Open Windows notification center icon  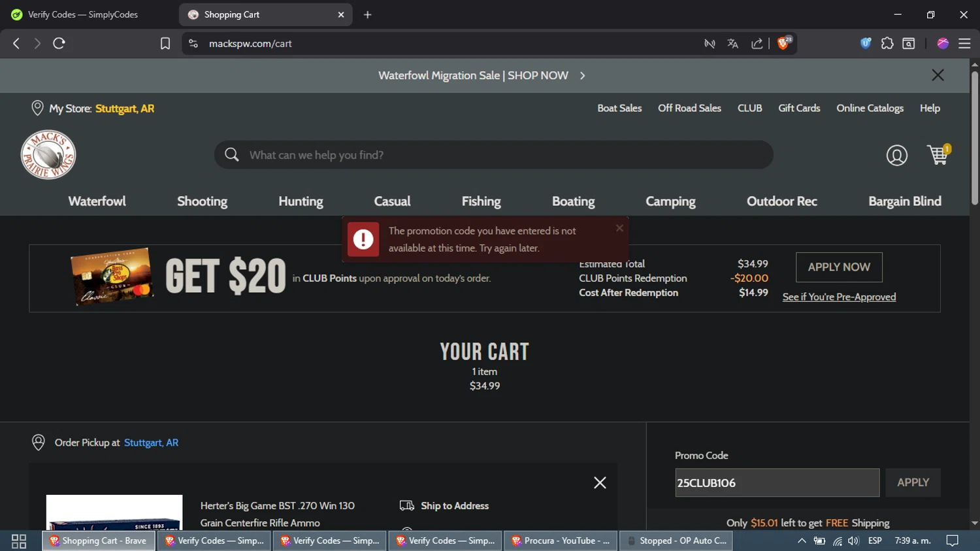[x=953, y=541]
